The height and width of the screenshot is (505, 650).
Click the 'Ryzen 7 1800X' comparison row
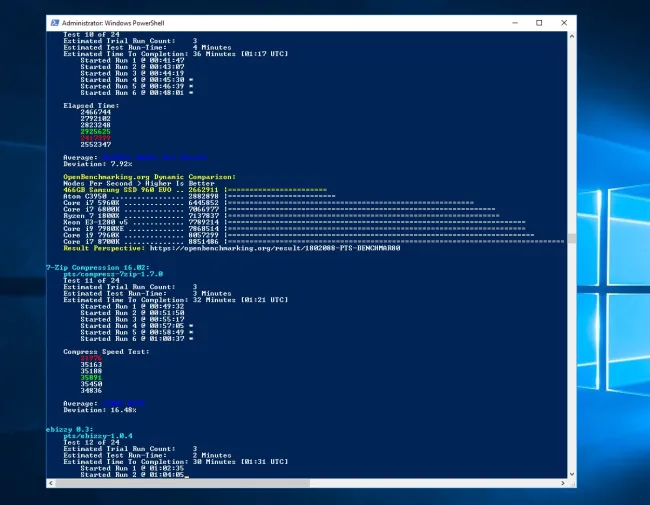pyautogui.click(x=281, y=216)
